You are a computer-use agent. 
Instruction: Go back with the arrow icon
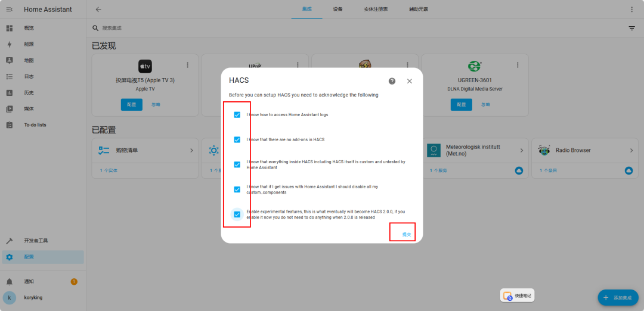coord(98,10)
